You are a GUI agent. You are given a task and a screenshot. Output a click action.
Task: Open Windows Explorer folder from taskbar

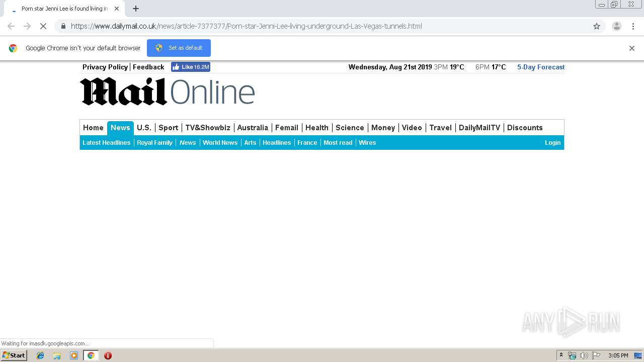(57, 355)
